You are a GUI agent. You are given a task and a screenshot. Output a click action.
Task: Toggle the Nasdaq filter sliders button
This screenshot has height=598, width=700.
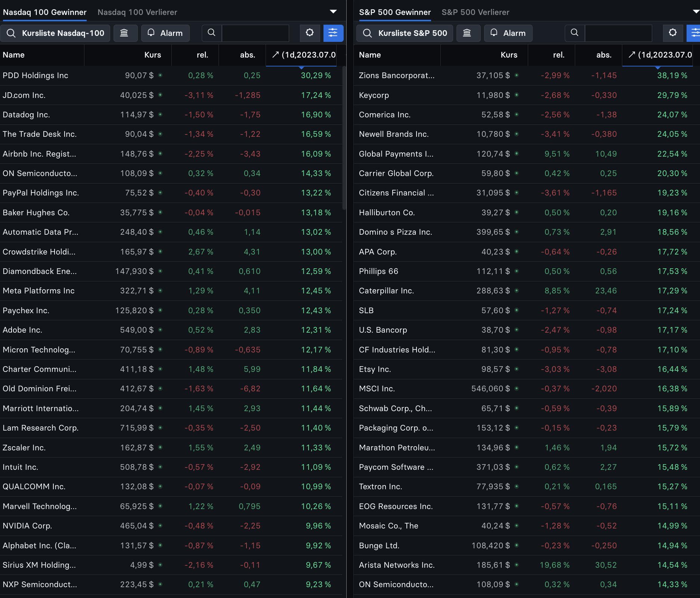click(x=333, y=33)
